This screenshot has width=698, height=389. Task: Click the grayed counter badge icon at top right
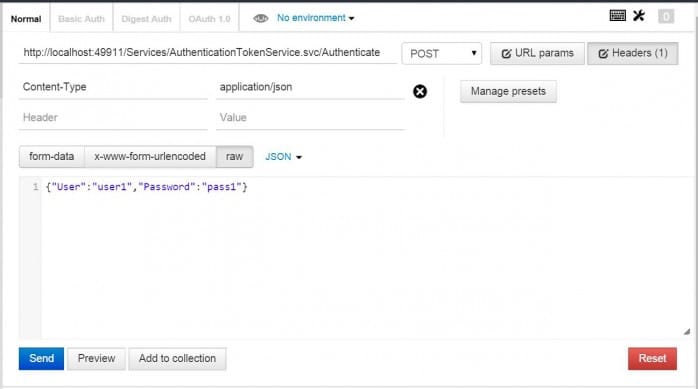[666, 16]
